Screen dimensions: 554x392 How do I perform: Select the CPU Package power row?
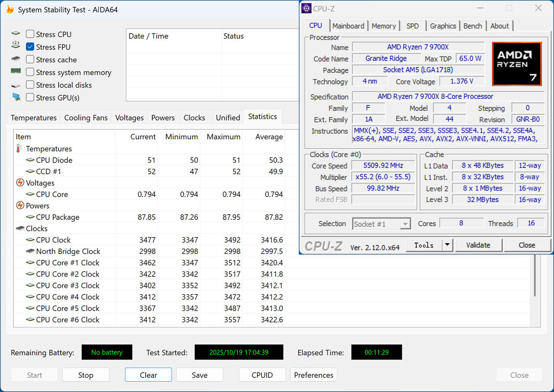click(x=58, y=217)
